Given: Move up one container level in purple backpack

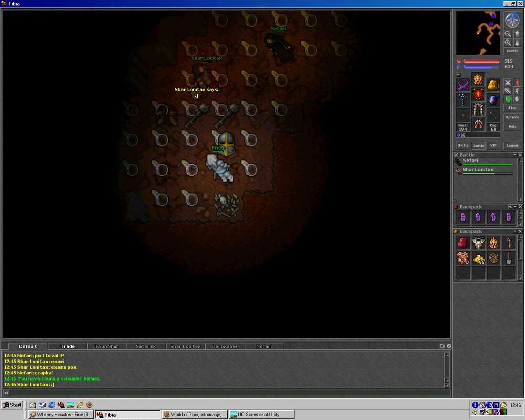Looking at the screenshot, I should pos(510,207).
